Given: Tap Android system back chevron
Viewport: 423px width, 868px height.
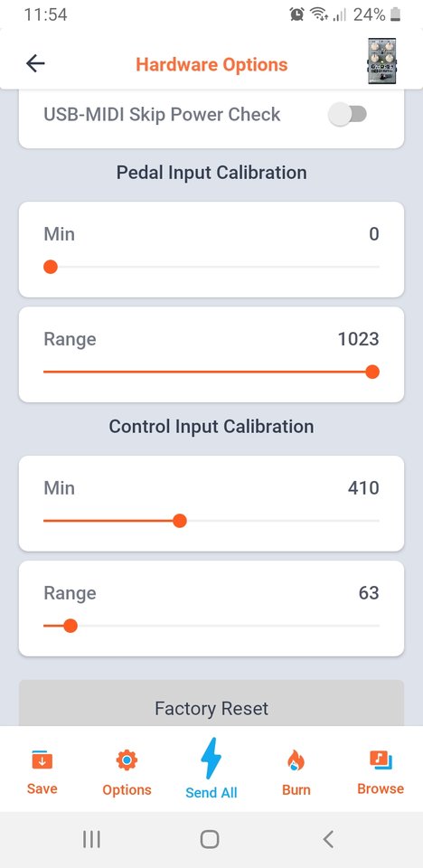Looking at the screenshot, I should (x=328, y=839).
